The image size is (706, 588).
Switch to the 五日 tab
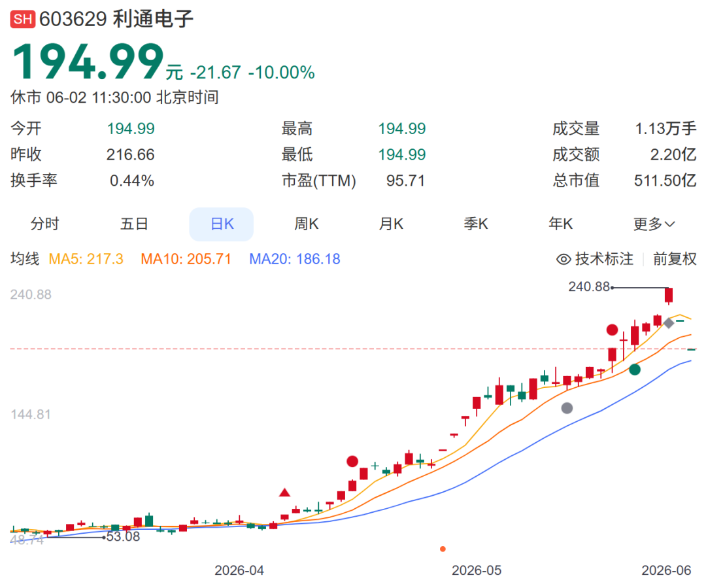pyautogui.click(x=134, y=224)
